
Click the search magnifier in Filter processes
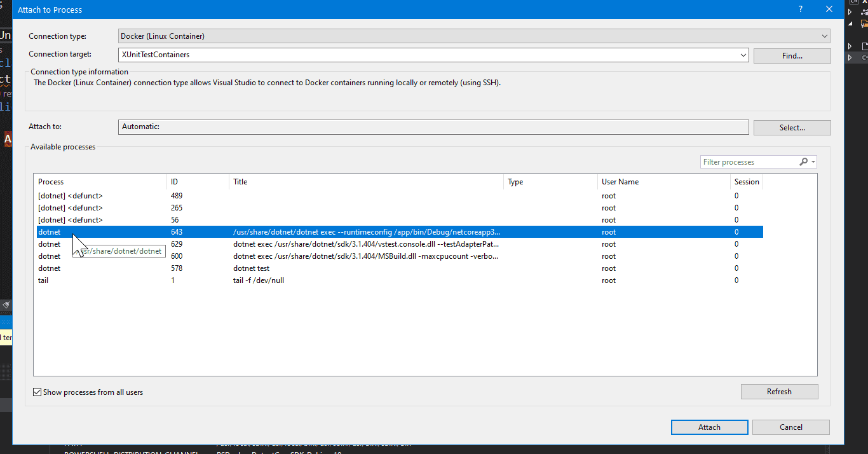(x=803, y=162)
